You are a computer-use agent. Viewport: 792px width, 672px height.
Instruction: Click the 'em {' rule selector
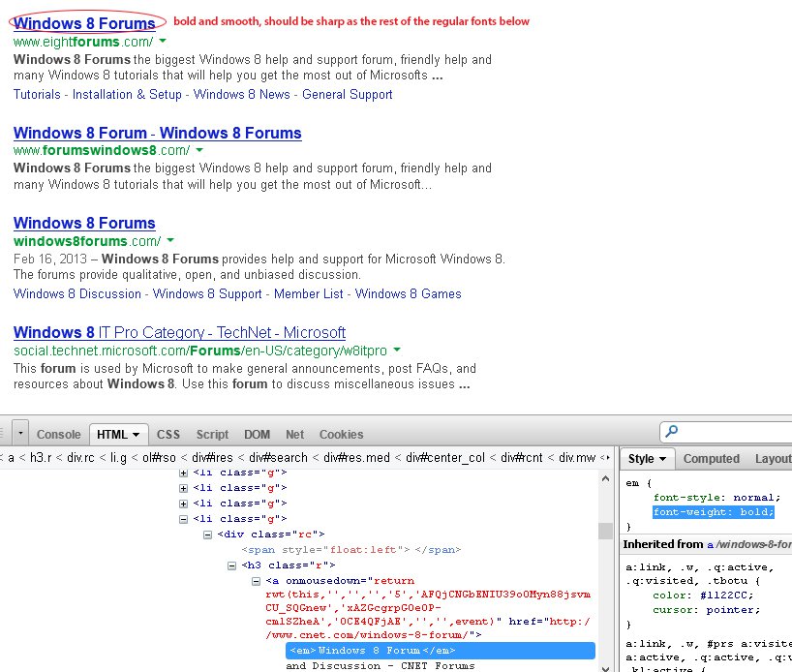click(x=638, y=483)
